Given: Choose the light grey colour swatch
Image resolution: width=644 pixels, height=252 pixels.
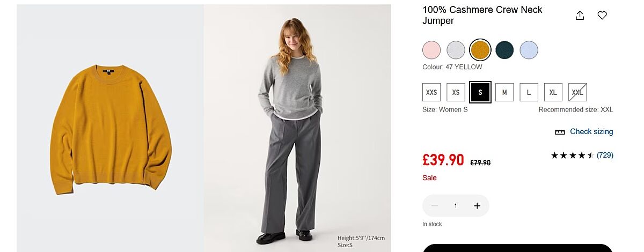Looking at the screenshot, I should tap(456, 50).
